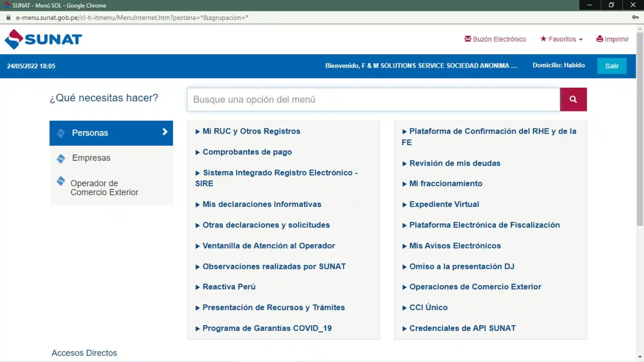644x362 pixels.
Task: Click the Buzón Electrónico envelope icon
Action: (468, 39)
